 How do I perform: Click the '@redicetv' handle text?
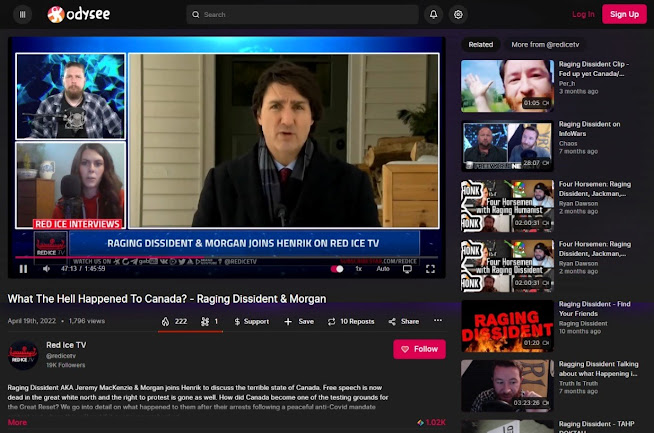[x=61, y=356]
